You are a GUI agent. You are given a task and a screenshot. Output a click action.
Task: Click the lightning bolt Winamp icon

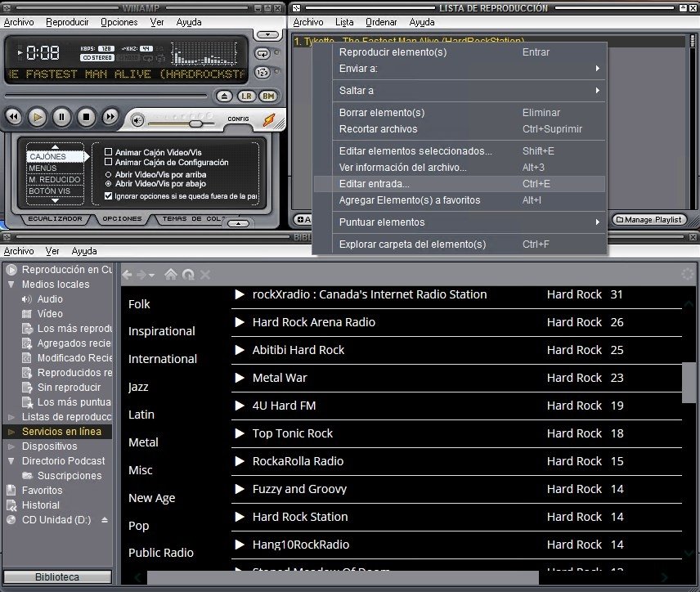269,119
